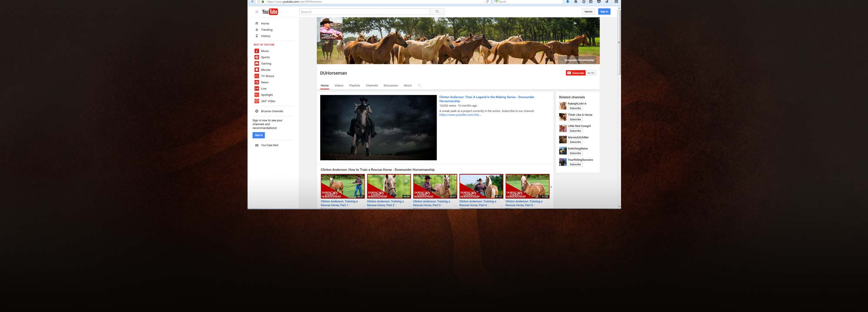Click the YouTube logo

coord(270,12)
